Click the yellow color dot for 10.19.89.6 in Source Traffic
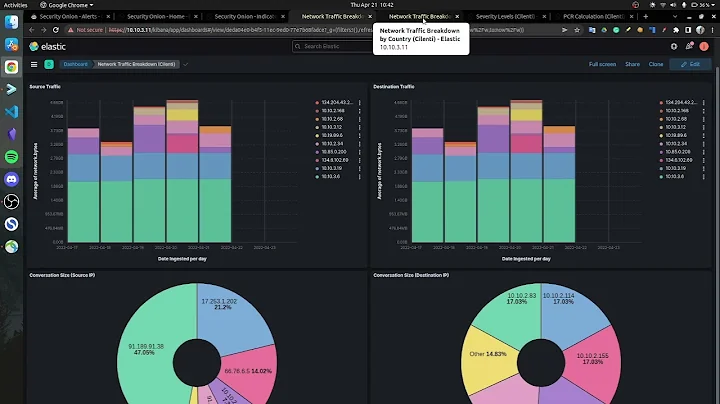This screenshot has height=404, width=720. click(317, 135)
